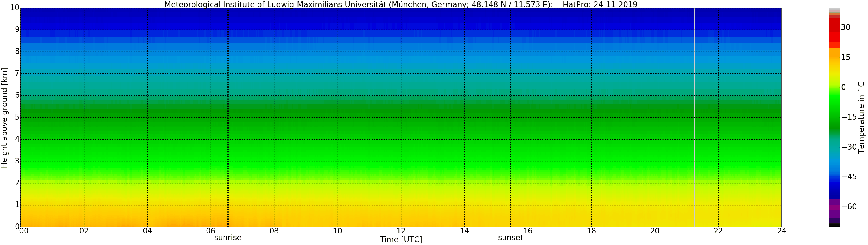Click the 10 tick label on height axis
The image size is (868, 245).
14,8
